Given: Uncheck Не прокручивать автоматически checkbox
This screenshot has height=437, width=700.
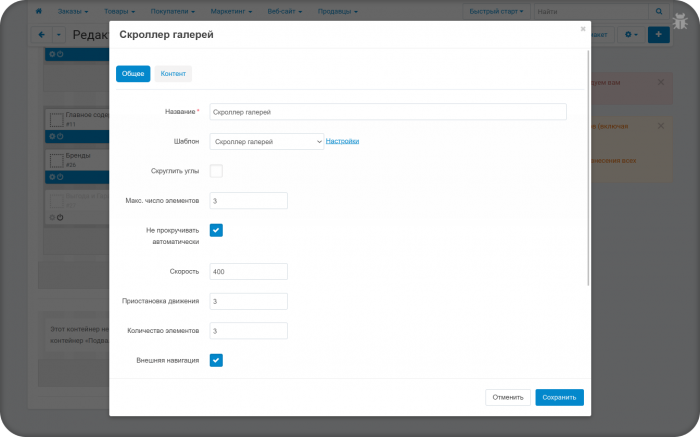Looking at the screenshot, I should [216, 230].
